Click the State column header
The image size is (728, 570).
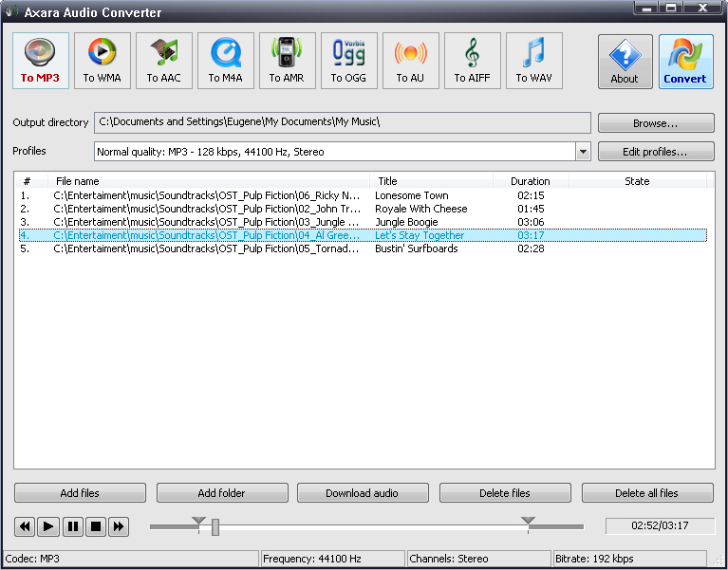click(638, 181)
